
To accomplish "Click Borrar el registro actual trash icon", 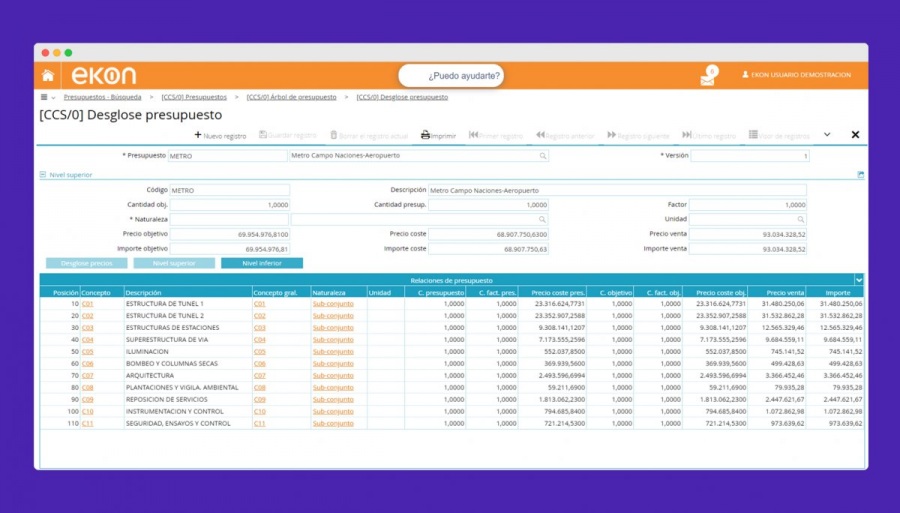I will (x=333, y=135).
